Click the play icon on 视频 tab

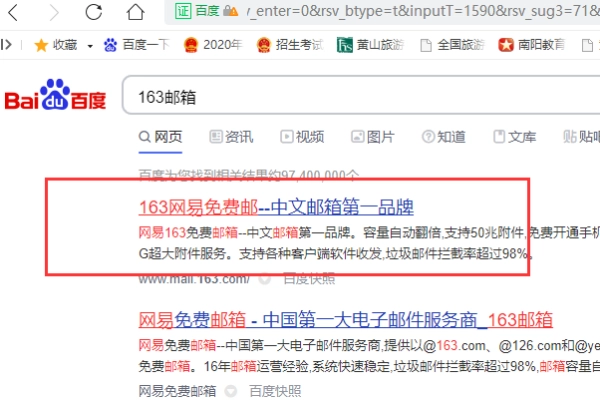[287, 137]
